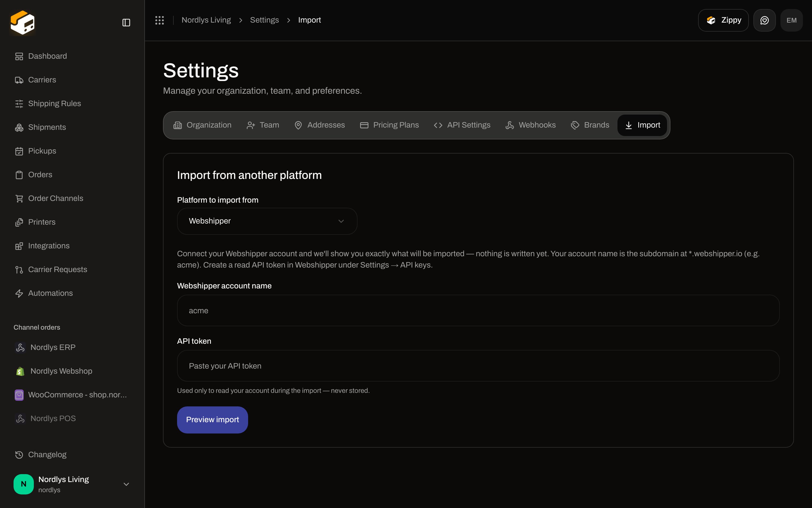Open Dashboard from the sidebar
The width and height of the screenshot is (812, 508).
coord(72,56)
